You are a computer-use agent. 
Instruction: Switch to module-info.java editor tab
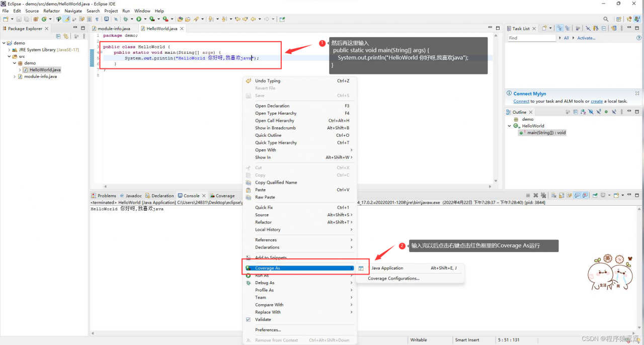(114, 29)
